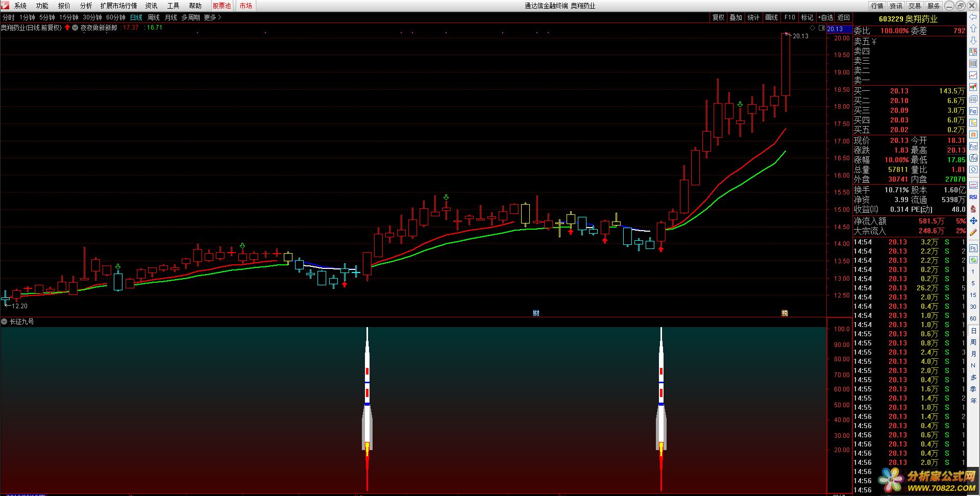The image size is (980, 496).
Task: Click the left arrow back sidebar icon
Action: click(x=973, y=17)
